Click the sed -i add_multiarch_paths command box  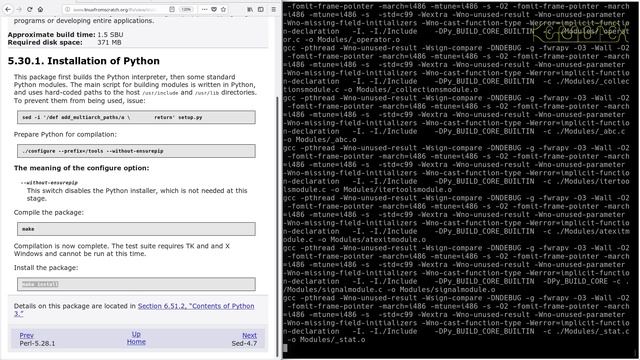click(136, 117)
